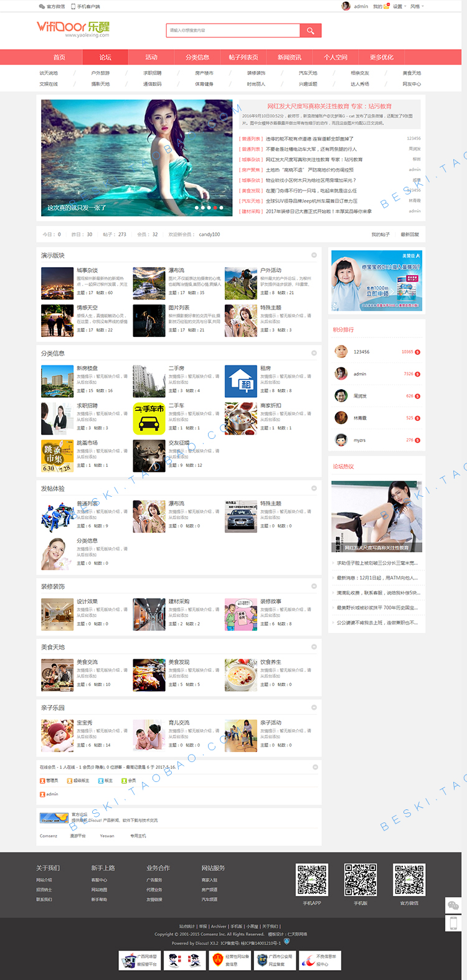Click the Discuz 官方论坛 link logo
Image resolution: width=467 pixels, height=980 pixels.
point(54,817)
